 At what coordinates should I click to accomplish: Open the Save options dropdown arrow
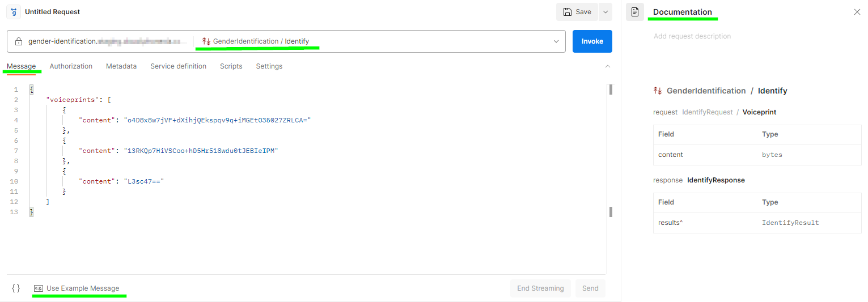click(x=605, y=12)
